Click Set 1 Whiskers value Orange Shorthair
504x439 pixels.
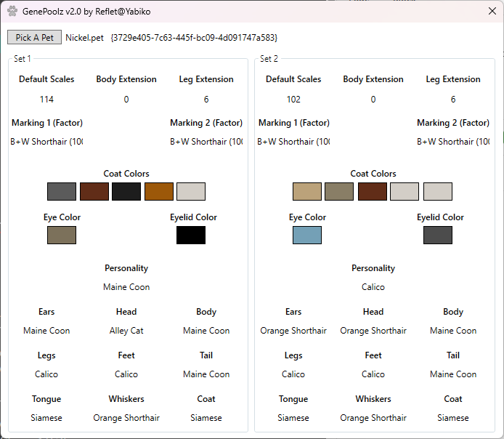point(126,418)
